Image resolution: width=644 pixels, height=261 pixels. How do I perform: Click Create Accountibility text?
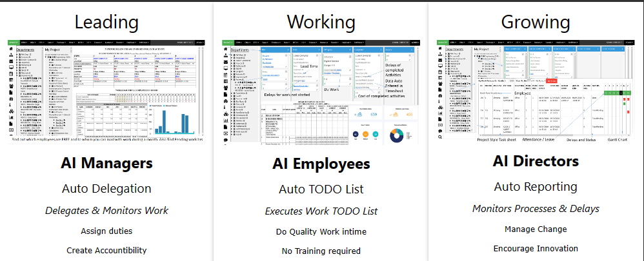tap(106, 250)
